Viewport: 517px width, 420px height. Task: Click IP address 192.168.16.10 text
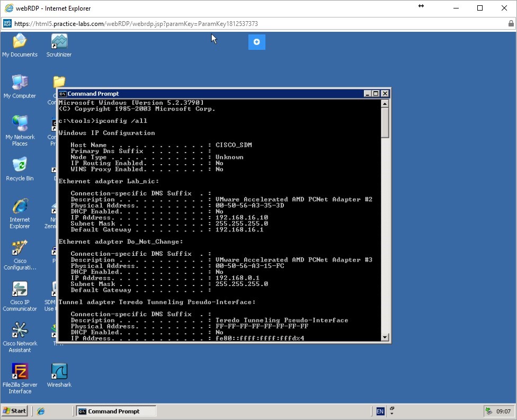(x=242, y=218)
